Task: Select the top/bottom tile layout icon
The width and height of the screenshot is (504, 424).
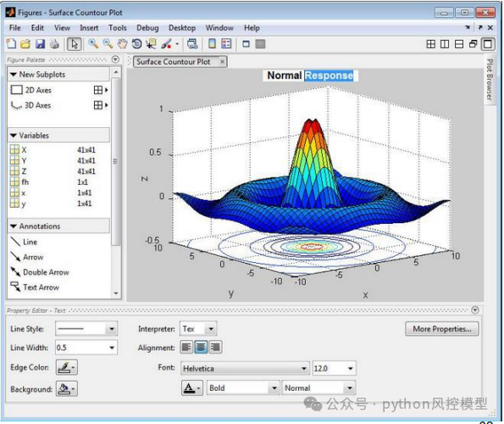Action: 459,44
